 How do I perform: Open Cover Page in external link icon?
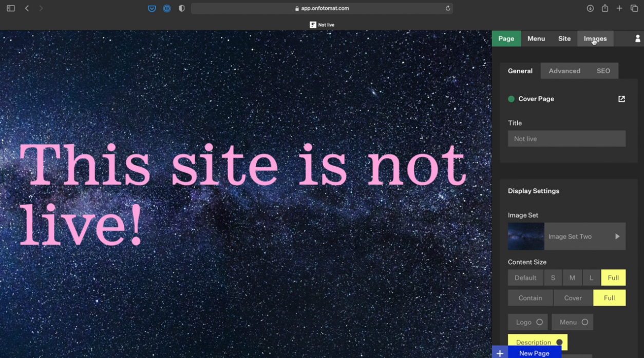click(621, 99)
